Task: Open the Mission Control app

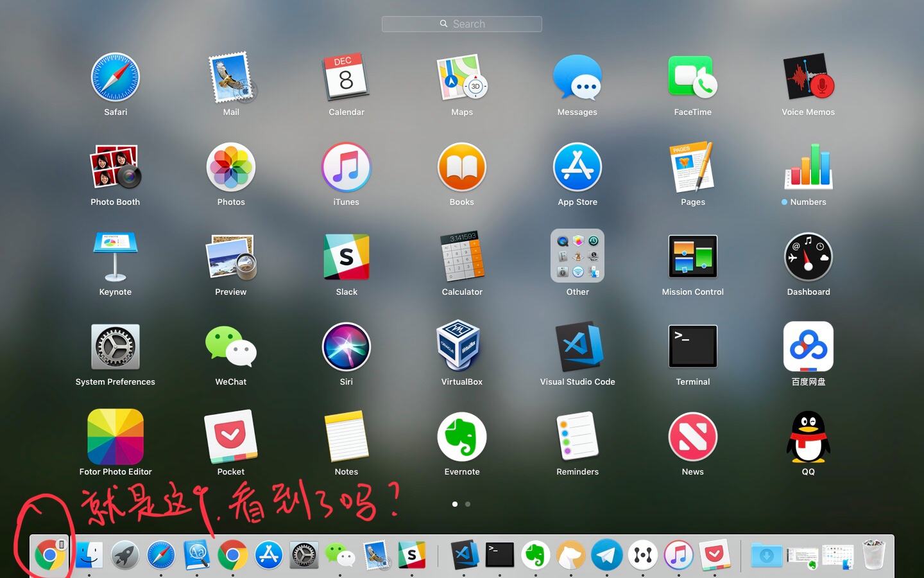Action: point(692,257)
